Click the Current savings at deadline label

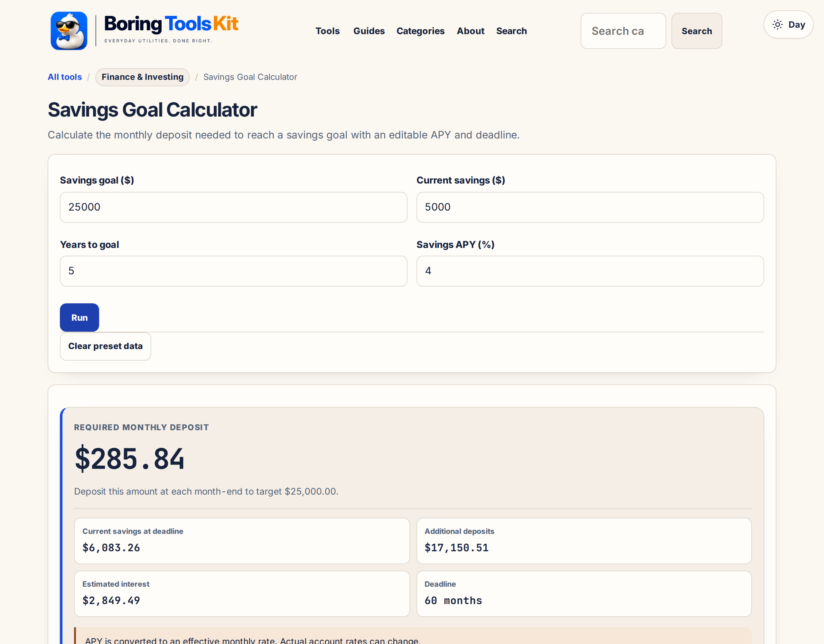(132, 531)
